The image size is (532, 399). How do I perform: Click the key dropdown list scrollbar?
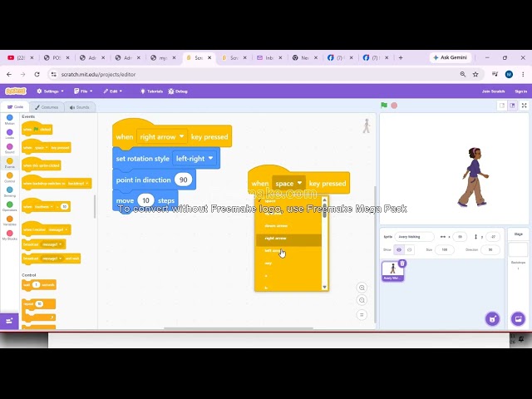tap(324, 211)
